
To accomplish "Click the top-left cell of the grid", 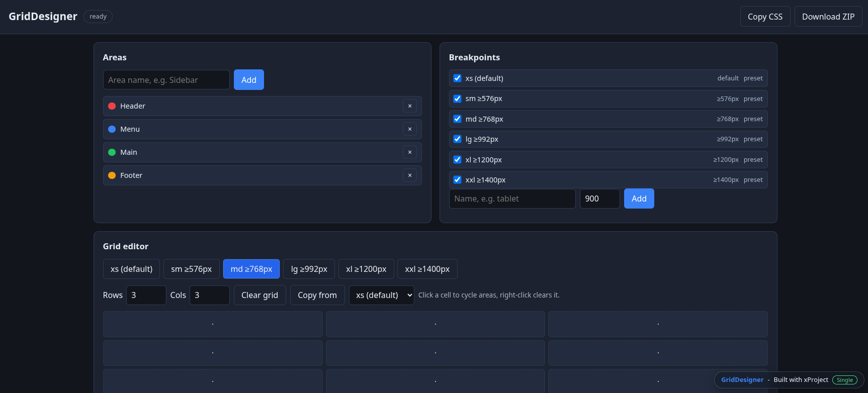I will 213,324.
